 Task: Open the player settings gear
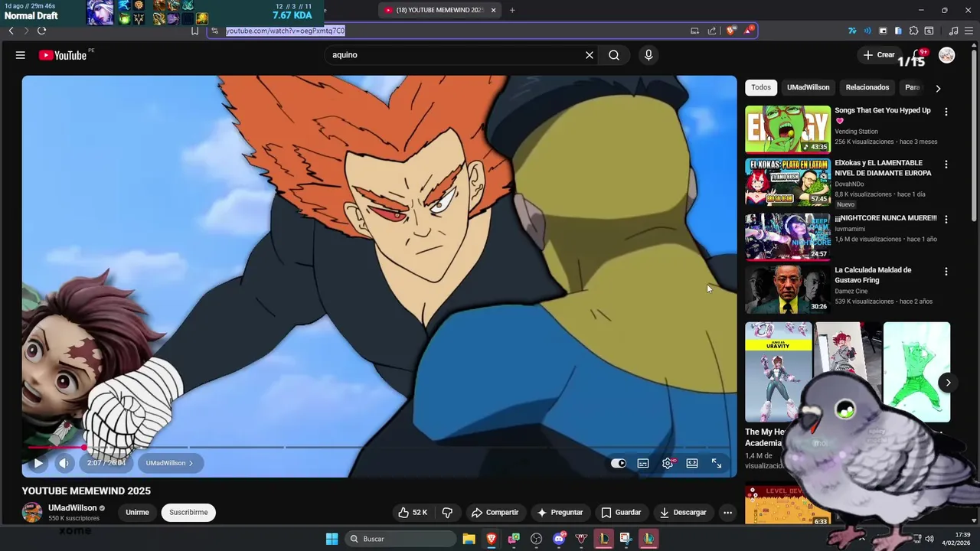[x=668, y=463]
